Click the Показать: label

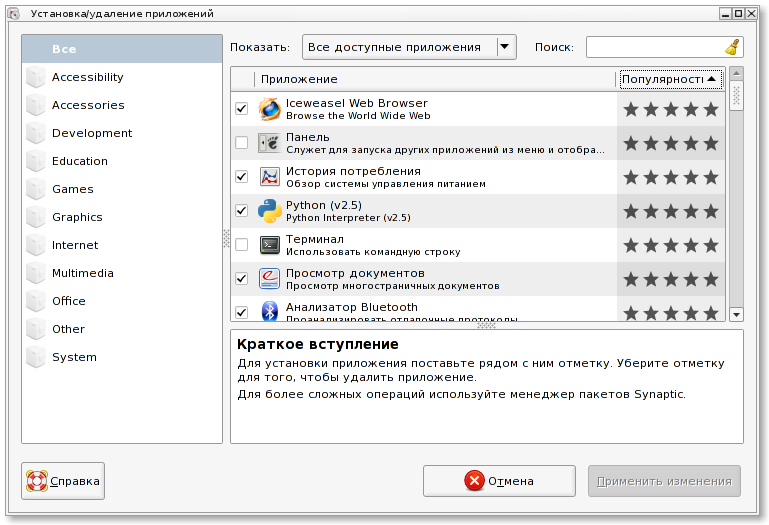pyautogui.click(x=260, y=47)
